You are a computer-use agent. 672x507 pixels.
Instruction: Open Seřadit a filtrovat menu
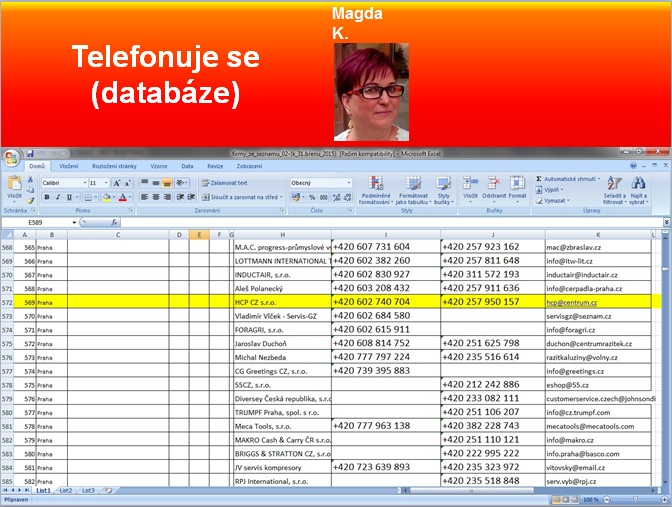tap(615, 191)
